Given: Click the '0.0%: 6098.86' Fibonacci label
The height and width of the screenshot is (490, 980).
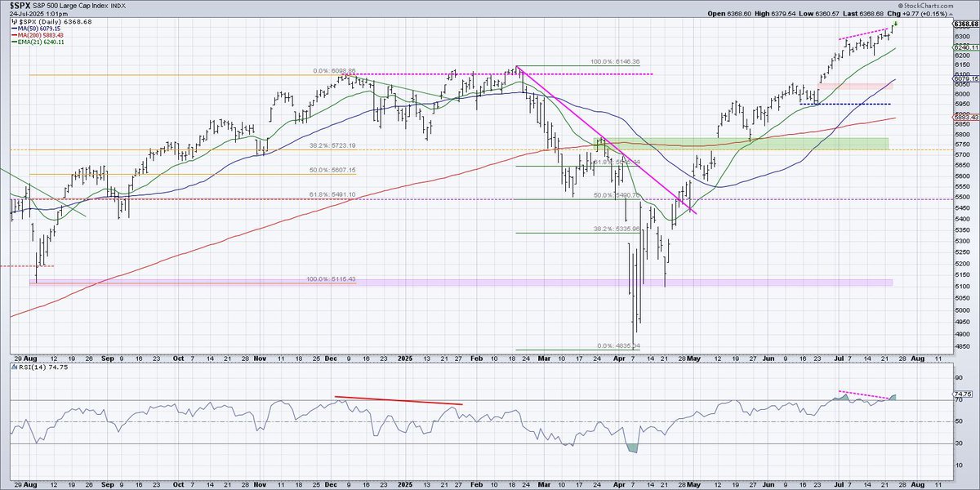Looking at the screenshot, I should (335, 71).
